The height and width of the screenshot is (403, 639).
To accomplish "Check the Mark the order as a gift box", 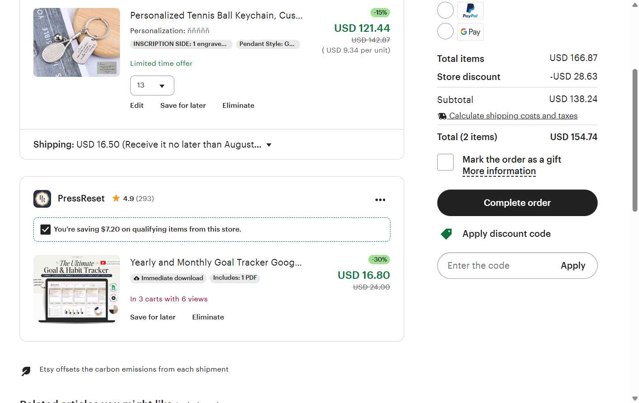I will [445, 162].
